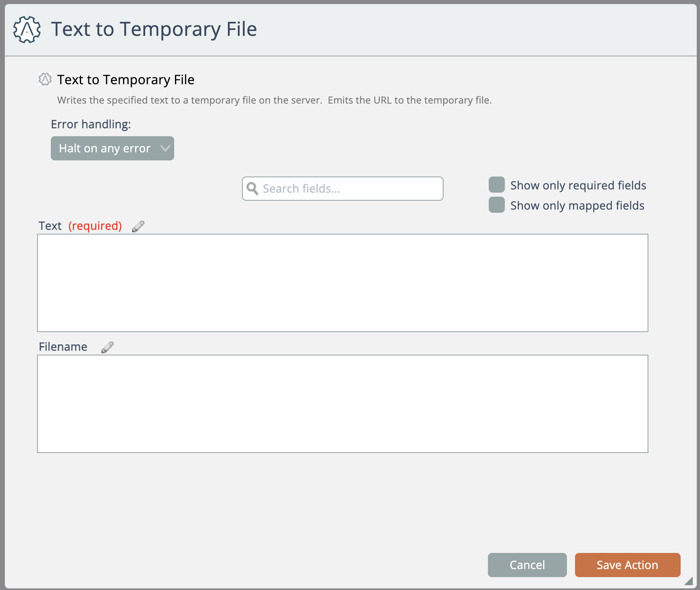The height and width of the screenshot is (590, 700).
Task: Click the 'Error handling:' label
Action: point(91,124)
